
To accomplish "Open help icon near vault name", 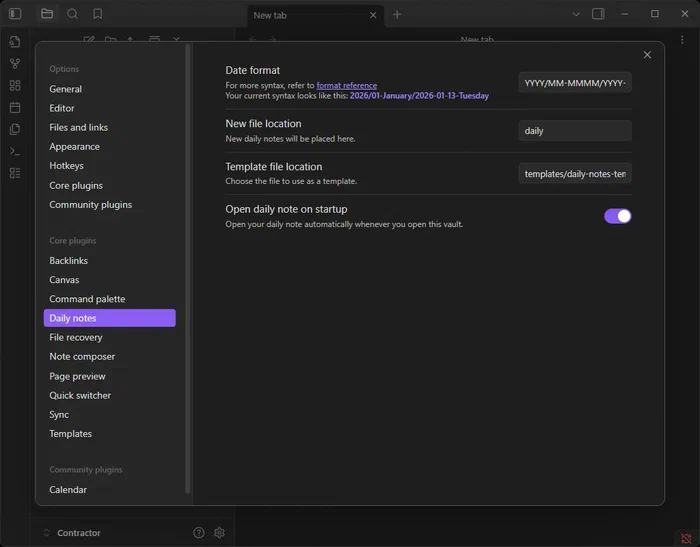I will click(199, 532).
